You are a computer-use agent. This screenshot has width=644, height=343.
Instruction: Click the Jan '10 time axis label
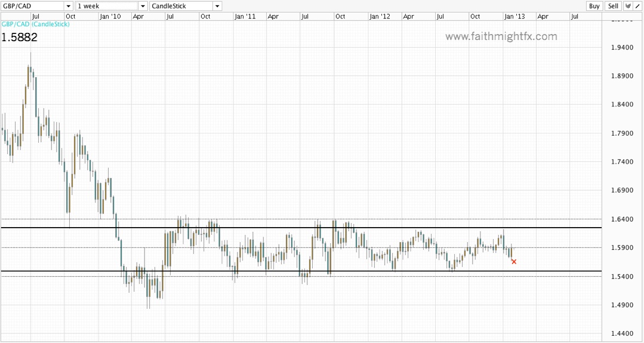[110, 17]
